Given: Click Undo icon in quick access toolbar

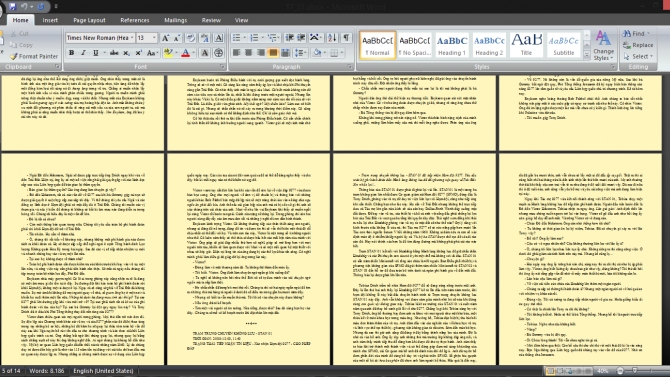Looking at the screenshot, I should click(24, 6).
